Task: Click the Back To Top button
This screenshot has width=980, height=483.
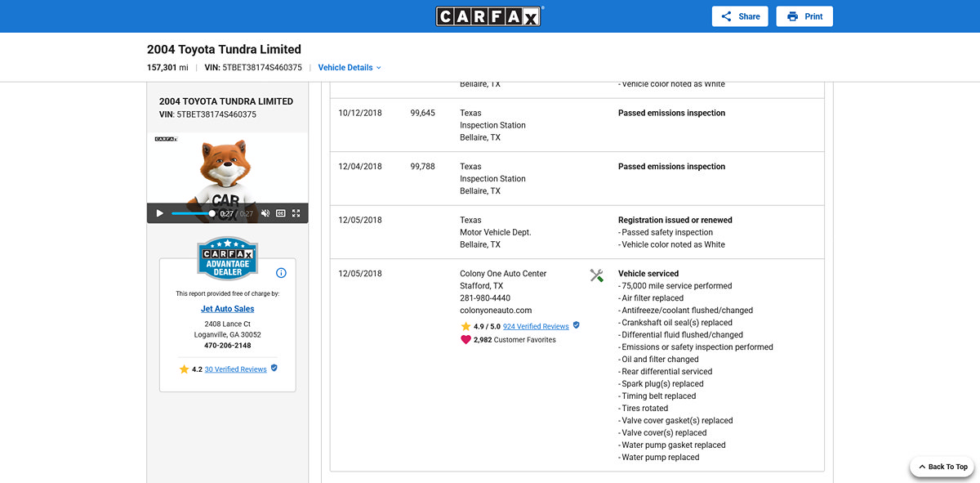Action: coord(942,467)
